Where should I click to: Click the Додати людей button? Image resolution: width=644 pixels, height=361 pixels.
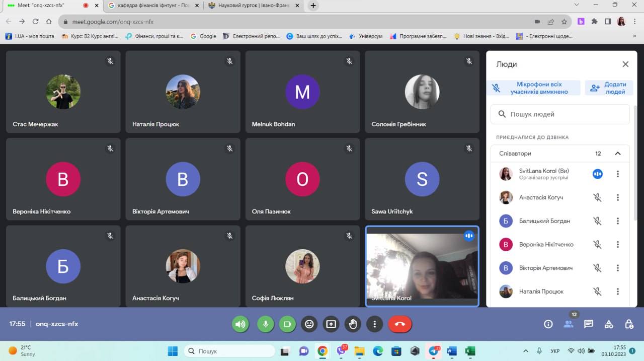click(609, 88)
